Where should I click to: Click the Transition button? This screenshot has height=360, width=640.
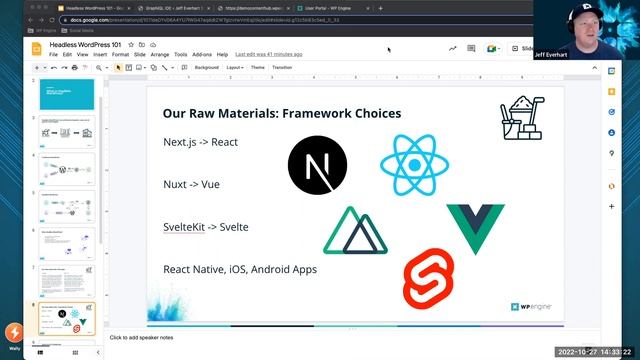tap(282, 67)
